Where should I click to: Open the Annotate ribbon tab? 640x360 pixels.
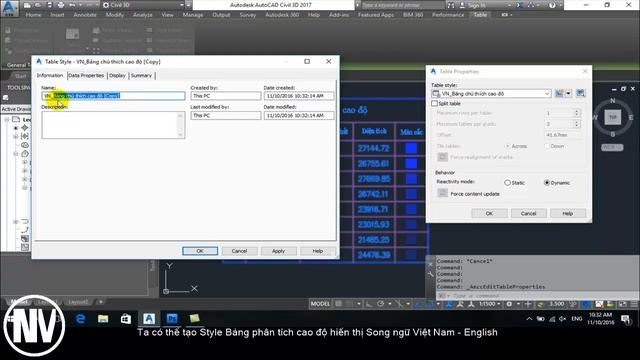[85, 15]
